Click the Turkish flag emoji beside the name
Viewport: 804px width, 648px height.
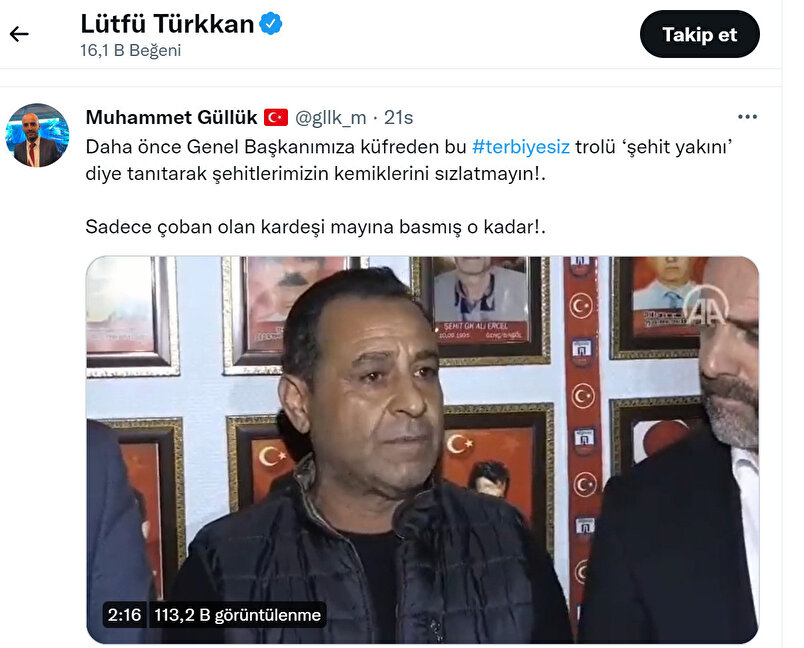(x=276, y=117)
